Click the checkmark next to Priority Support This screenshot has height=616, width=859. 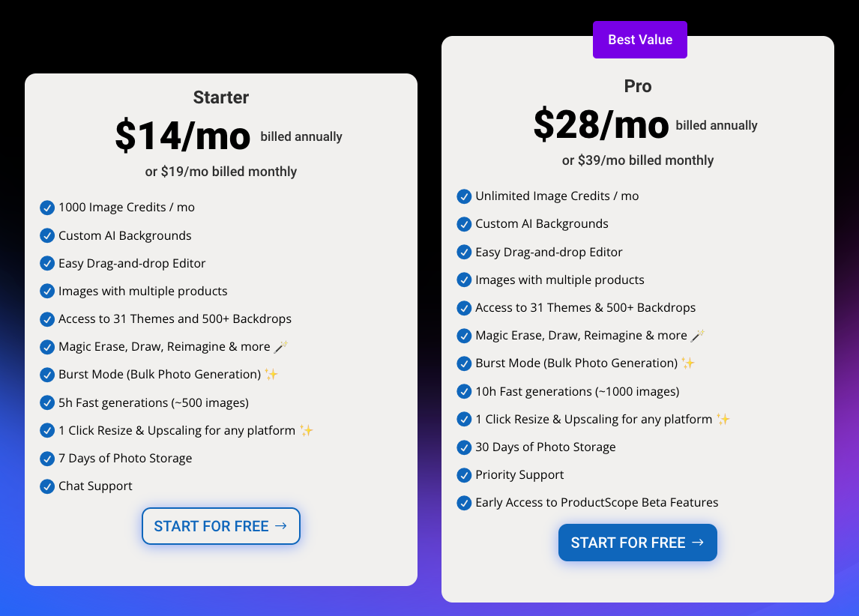(x=464, y=475)
